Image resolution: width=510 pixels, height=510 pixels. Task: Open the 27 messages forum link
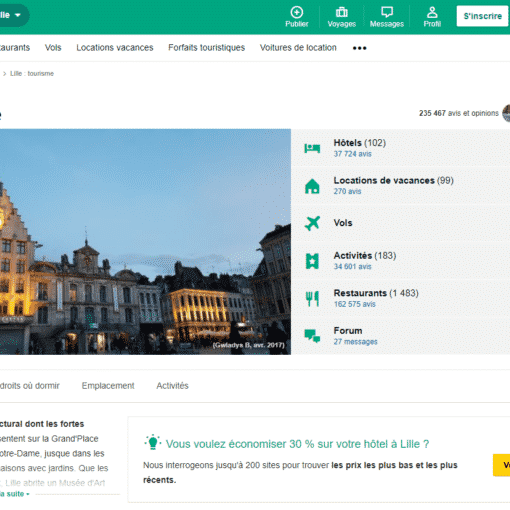pos(355,342)
